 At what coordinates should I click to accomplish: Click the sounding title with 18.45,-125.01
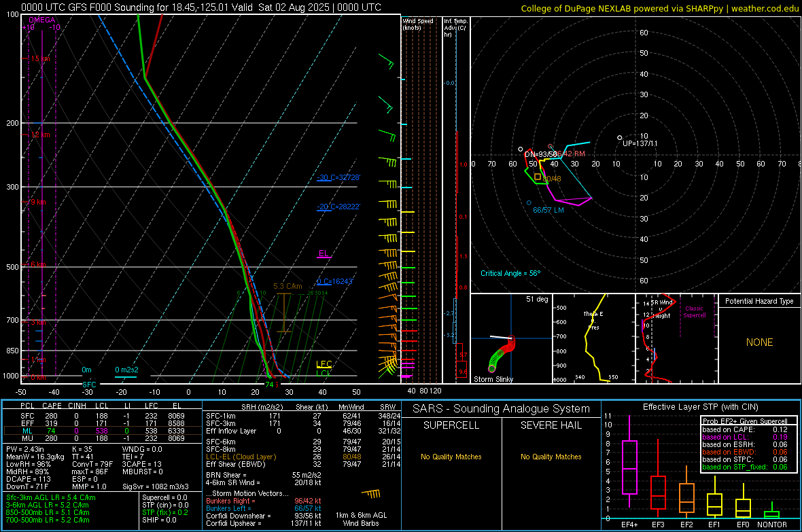pos(201,7)
